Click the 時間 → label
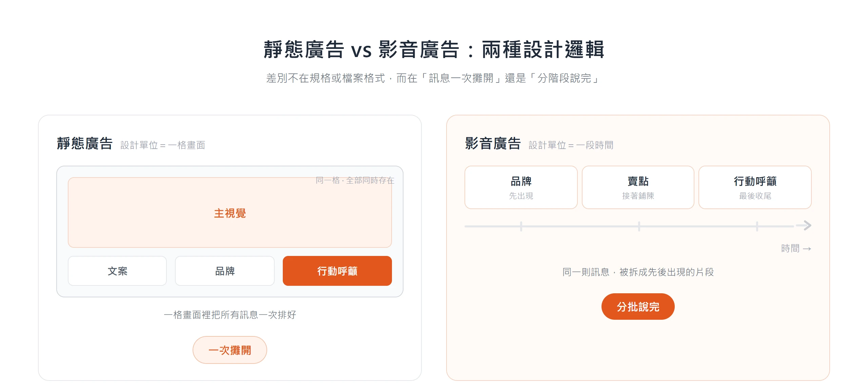This screenshot has width=868, height=389. click(796, 248)
